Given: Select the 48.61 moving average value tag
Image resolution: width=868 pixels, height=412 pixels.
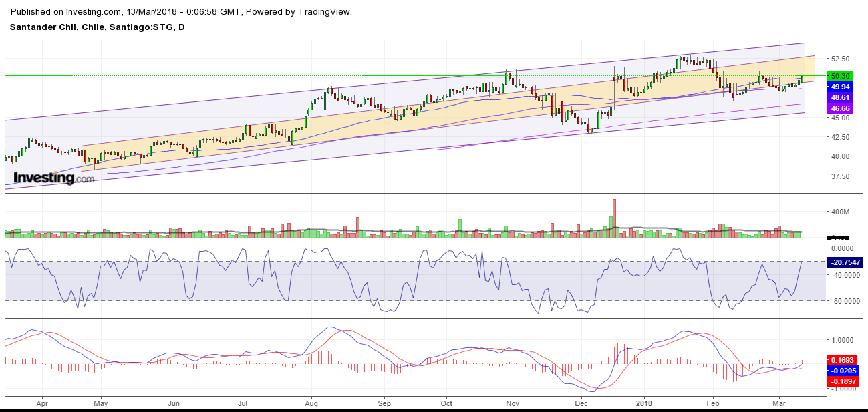Looking at the screenshot, I should [841, 97].
